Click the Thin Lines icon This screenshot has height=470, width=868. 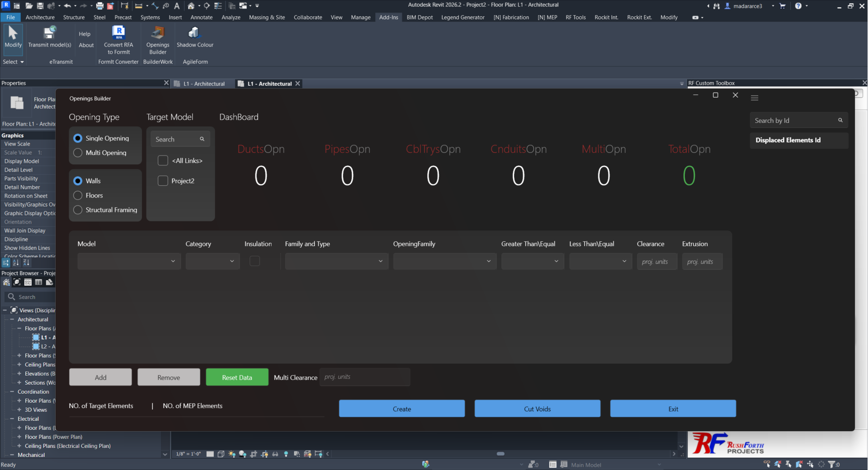[218, 6]
